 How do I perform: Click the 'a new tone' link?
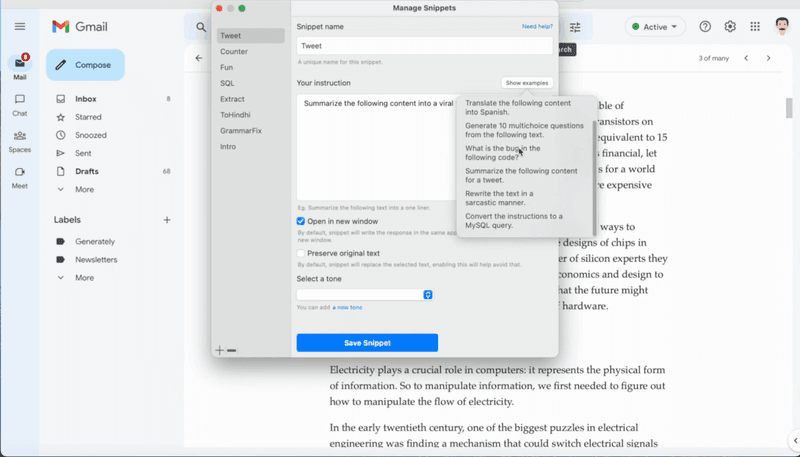tap(347, 308)
